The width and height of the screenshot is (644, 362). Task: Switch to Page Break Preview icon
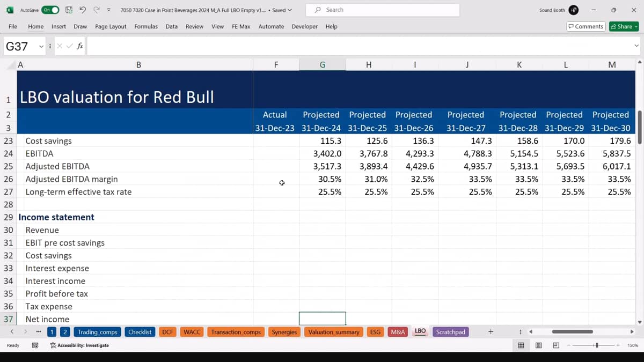(556, 345)
